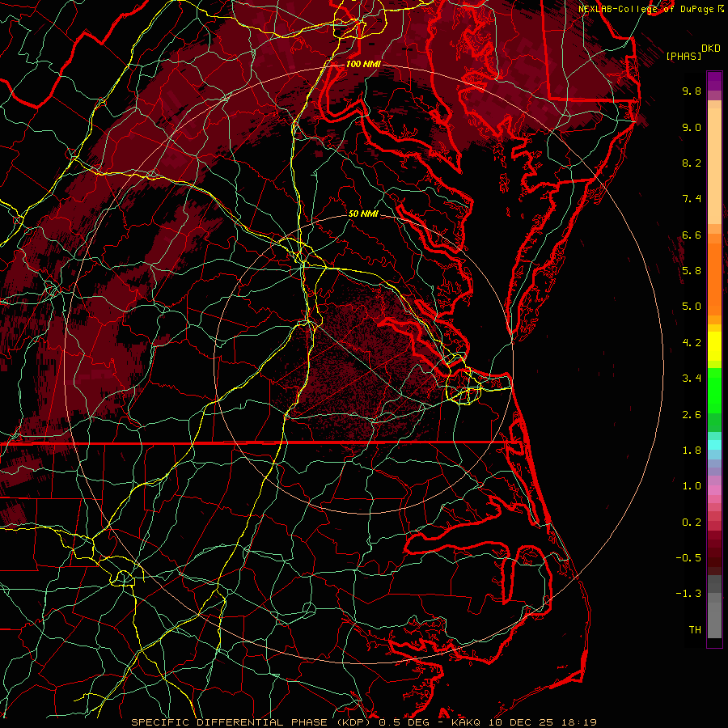This screenshot has width=728, height=728.
Task: Pick the pink band of the color scale
Action: [x=714, y=490]
